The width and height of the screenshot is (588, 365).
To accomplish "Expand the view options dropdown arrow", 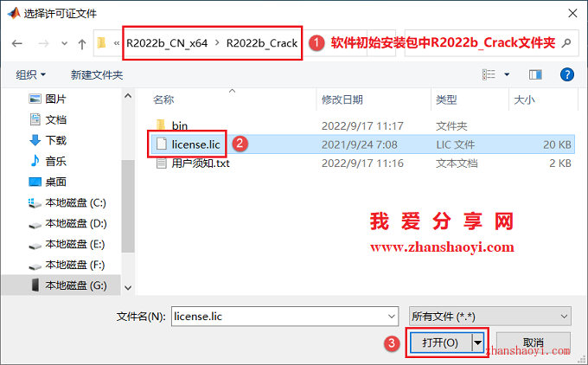I will [507, 74].
